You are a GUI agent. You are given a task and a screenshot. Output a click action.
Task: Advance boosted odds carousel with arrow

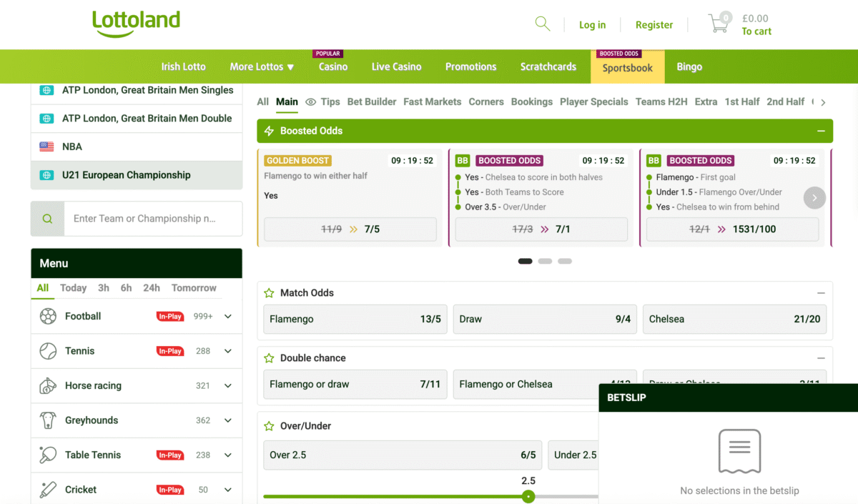[814, 198]
